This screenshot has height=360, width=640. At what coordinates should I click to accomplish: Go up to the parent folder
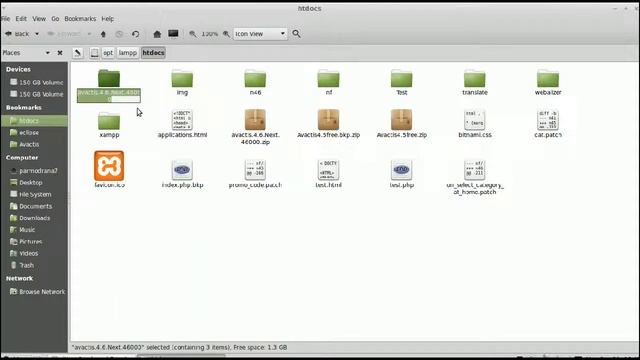click(103, 34)
